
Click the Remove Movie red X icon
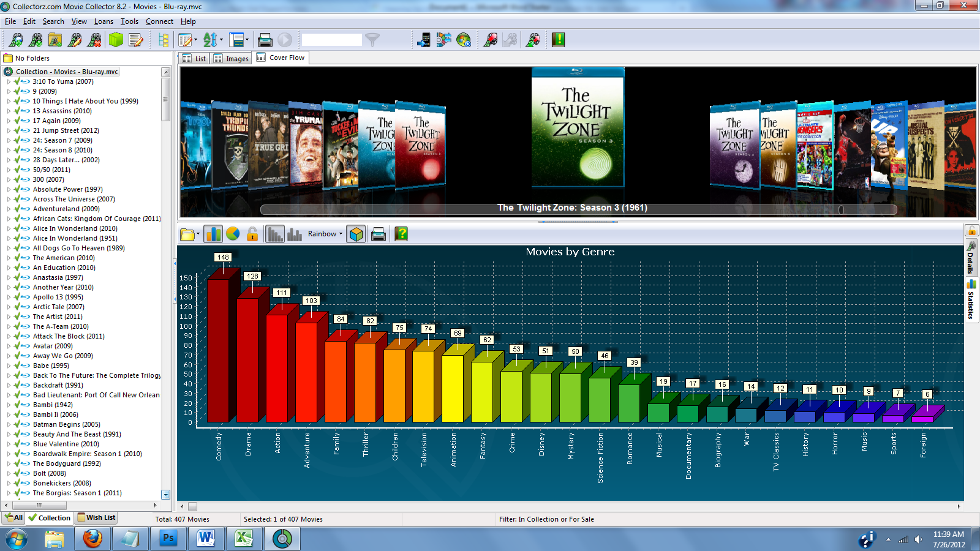tap(94, 40)
